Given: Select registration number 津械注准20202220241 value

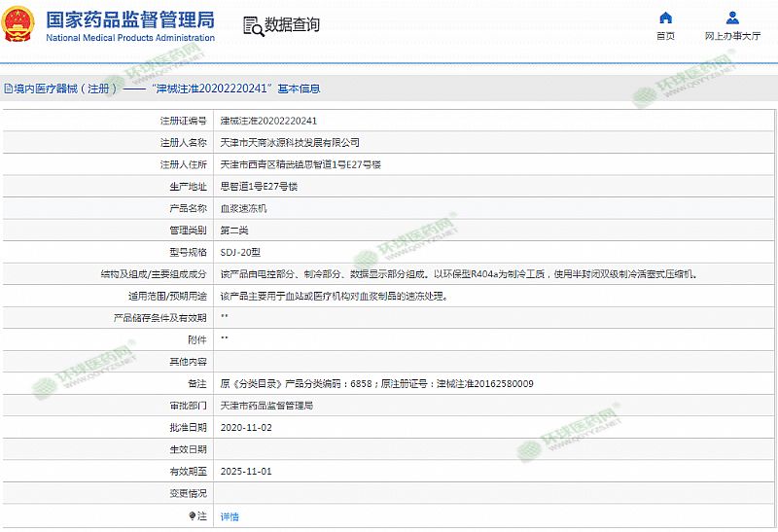Looking at the screenshot, I should tap(268, 121).
